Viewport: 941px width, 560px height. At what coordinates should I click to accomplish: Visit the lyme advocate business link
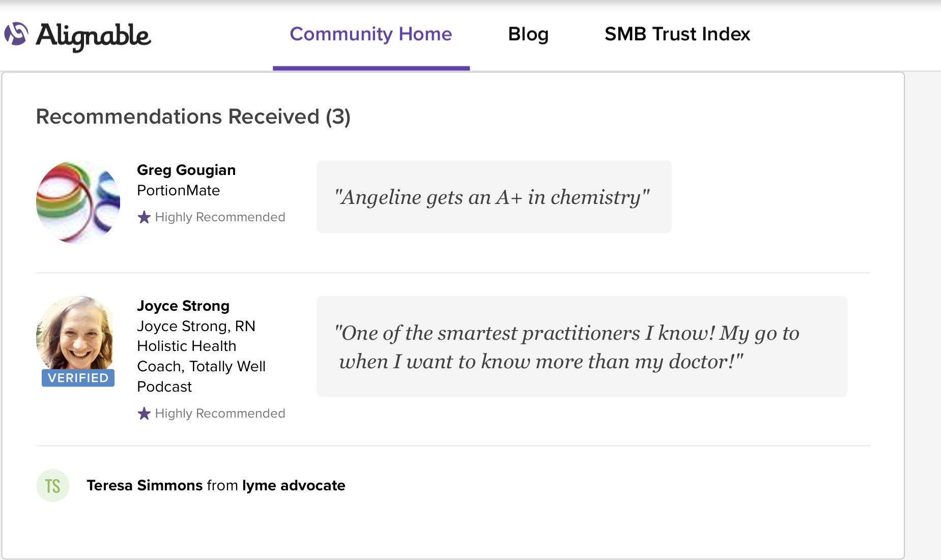pos(294,485)
